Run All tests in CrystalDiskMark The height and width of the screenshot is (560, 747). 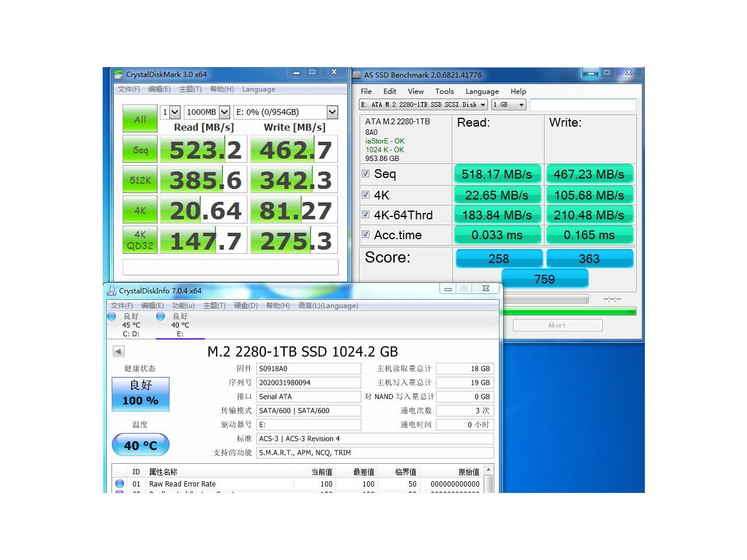140,119
